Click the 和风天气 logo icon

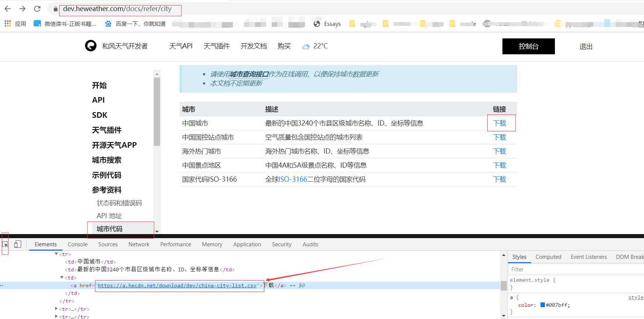tap(91, 46)
